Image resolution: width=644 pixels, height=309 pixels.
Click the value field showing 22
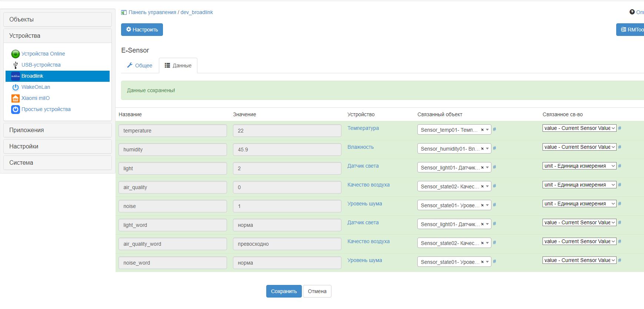click(x=287, y=131)
